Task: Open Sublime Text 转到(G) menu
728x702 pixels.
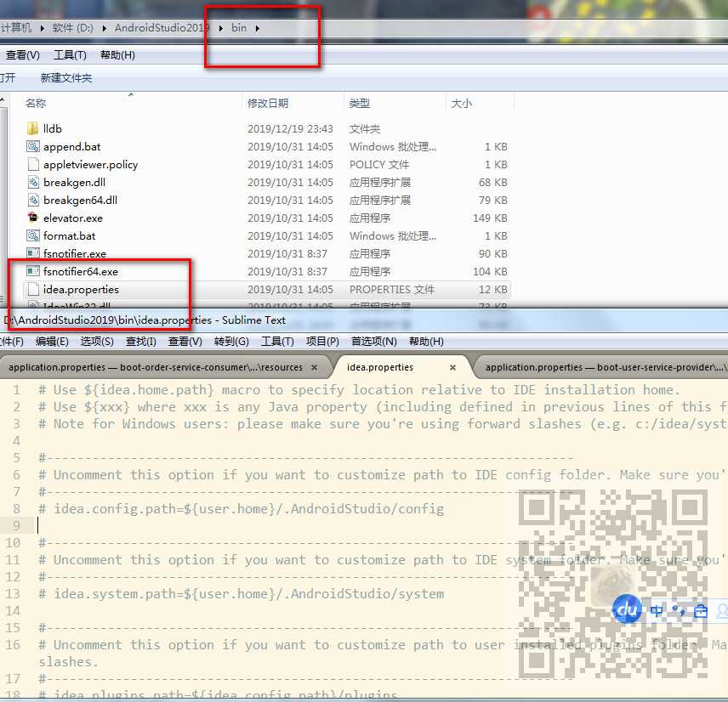Action: pyautogui.click(x=231, y=342)
